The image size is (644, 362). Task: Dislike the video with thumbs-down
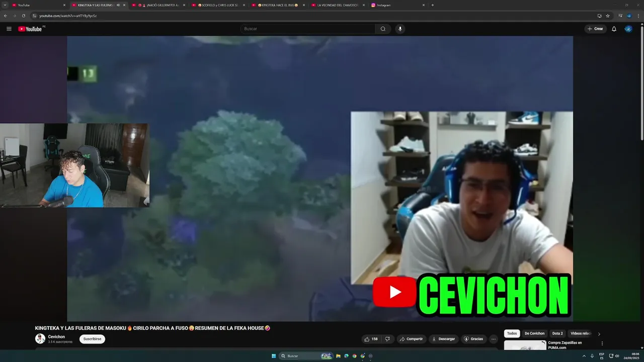click(387, 339)
